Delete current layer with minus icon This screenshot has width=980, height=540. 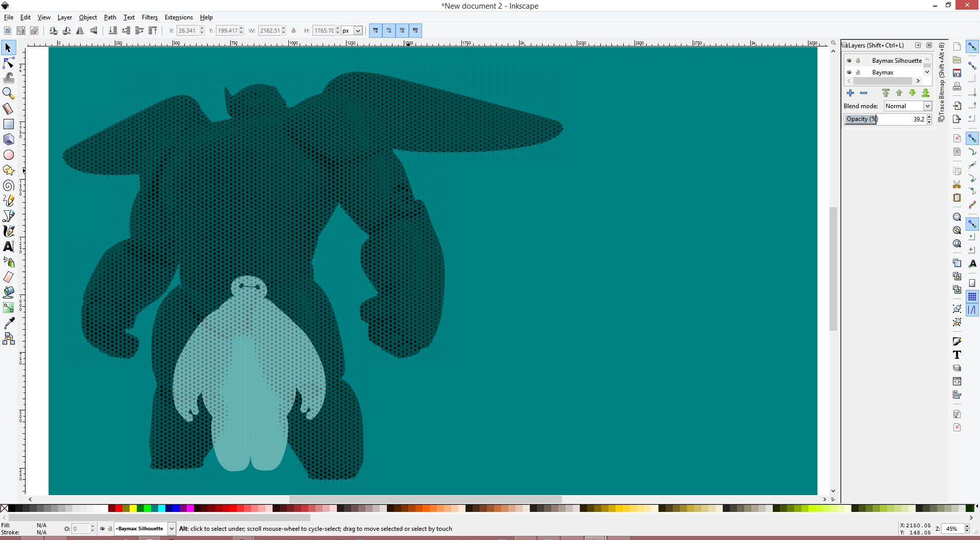864,93
